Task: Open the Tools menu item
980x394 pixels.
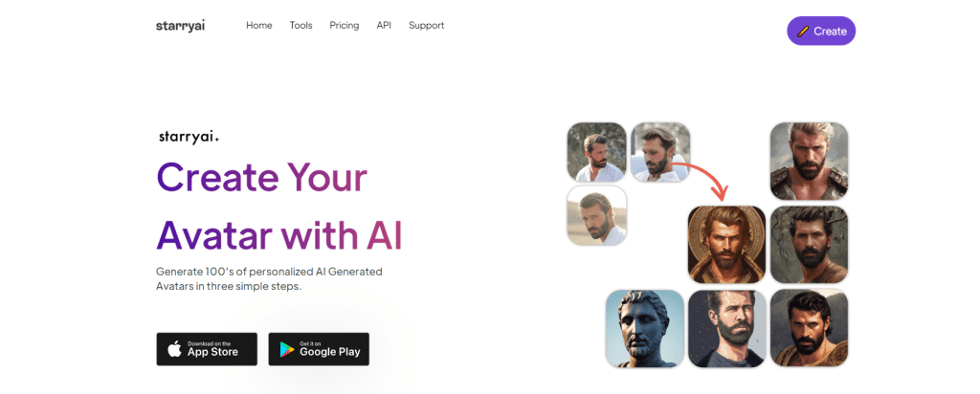Action: [301, 26]
